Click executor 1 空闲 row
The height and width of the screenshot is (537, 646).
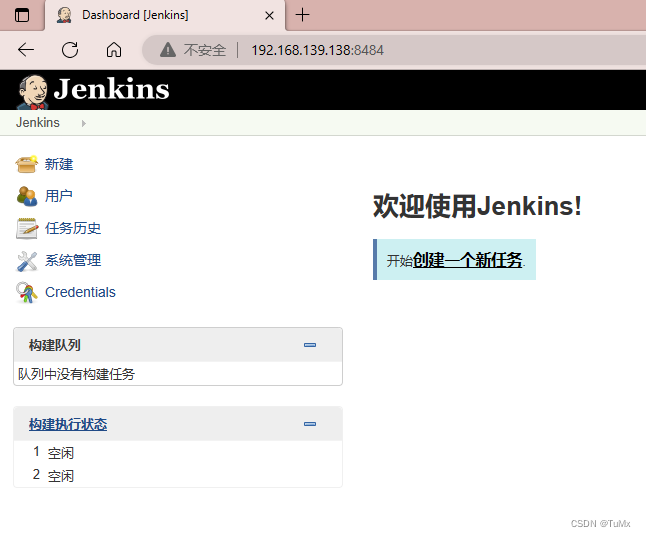[178, 453]
